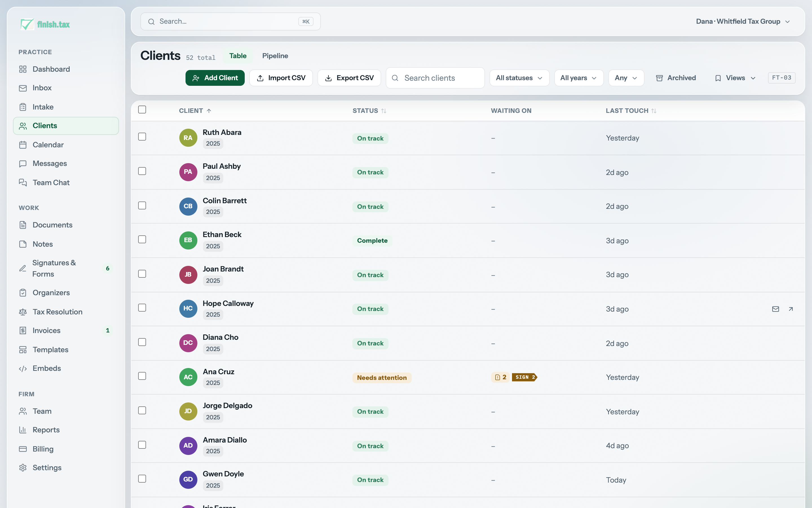This screenshot has height=508, width=812.
Task: Go to Intake in the sidebar
Action: 66,107
